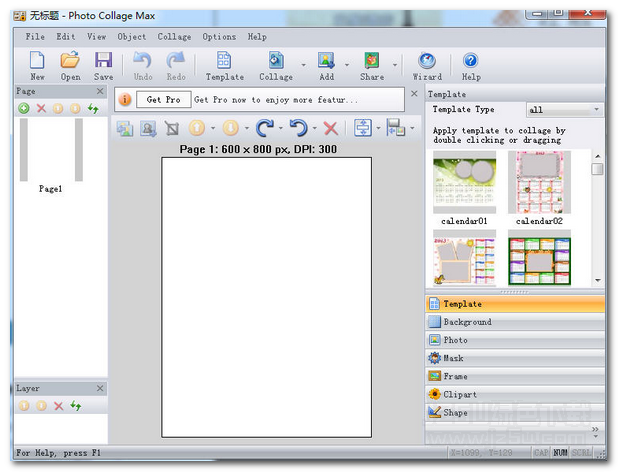Open the View menu
Screen dimensions: 618x472
click(97, 37)
